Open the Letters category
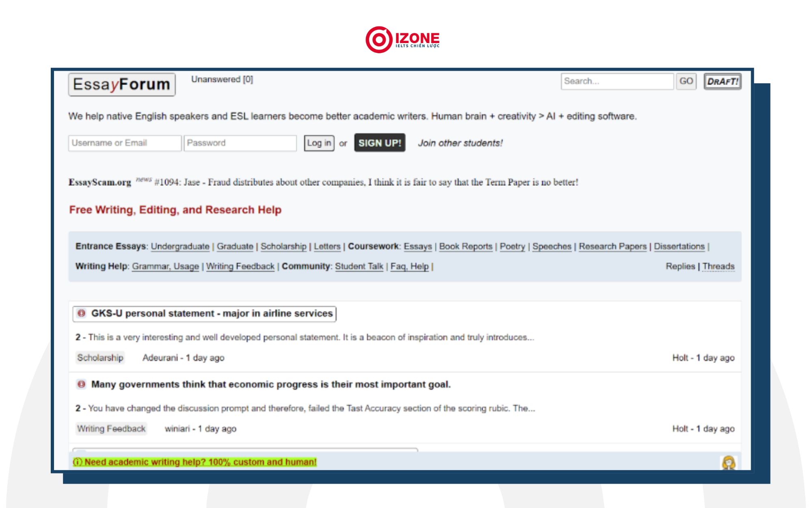The image size is (812, 508). tap(327, 246)
